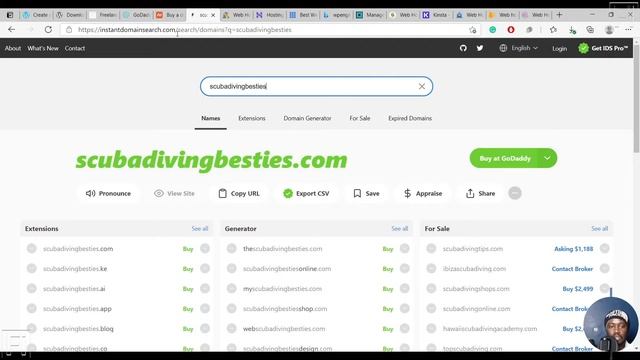Click View Site eye button
This screenshot has width=640, height=360.
pyautogui.click(x=174, y=193)
